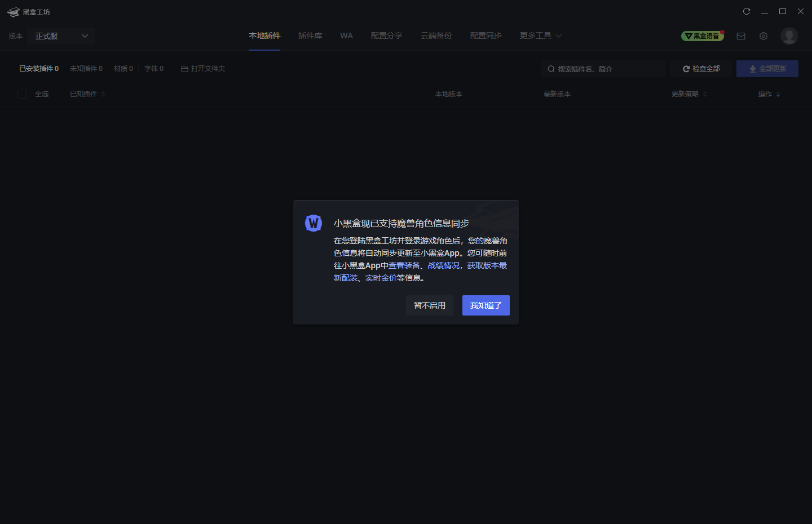
Task: Switch to the WA tab
Action: [346, 35]
